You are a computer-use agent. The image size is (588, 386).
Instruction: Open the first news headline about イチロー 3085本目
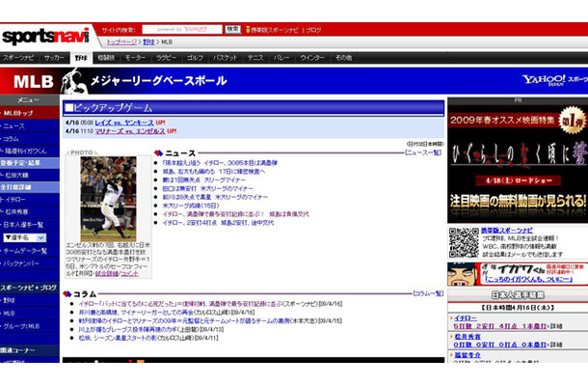[220, 163]
